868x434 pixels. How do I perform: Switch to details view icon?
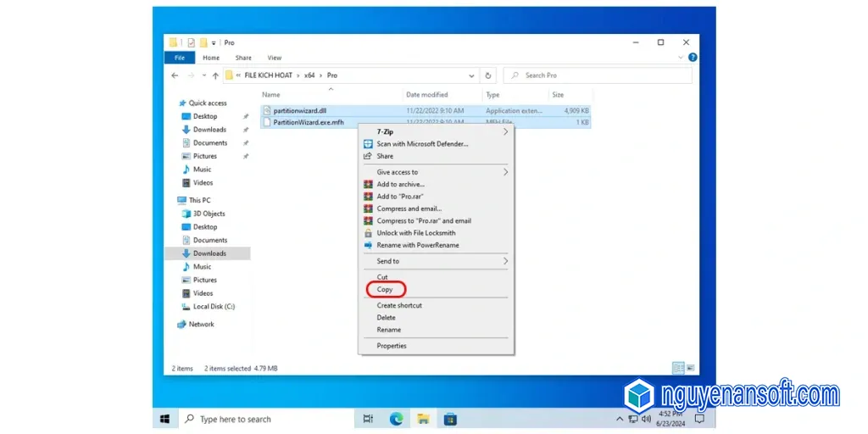click(678, 368)
